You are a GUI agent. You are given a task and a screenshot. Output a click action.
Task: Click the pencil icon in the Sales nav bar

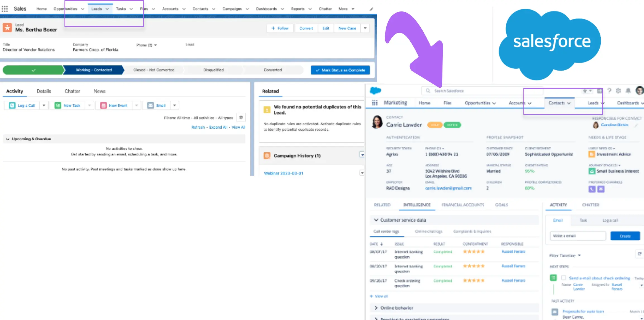[x=371, y=9]
